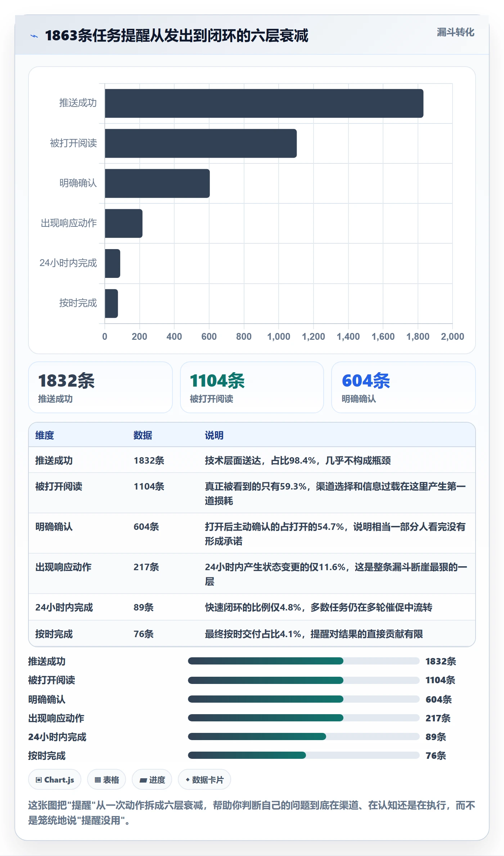Click the 进度 tag chip
The height and width of the screenshot is (856, 504).
click(152, 780)
